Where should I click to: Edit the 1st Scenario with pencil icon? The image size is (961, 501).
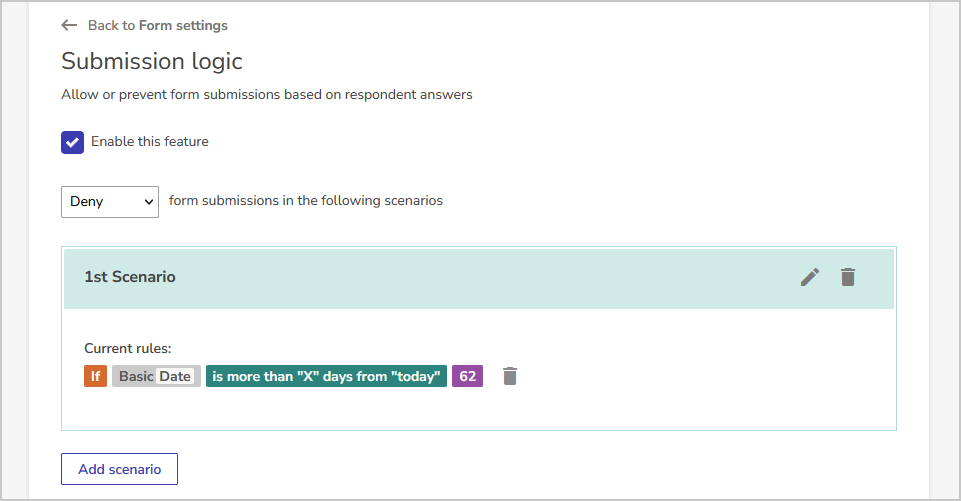click(x=810, y=277)
